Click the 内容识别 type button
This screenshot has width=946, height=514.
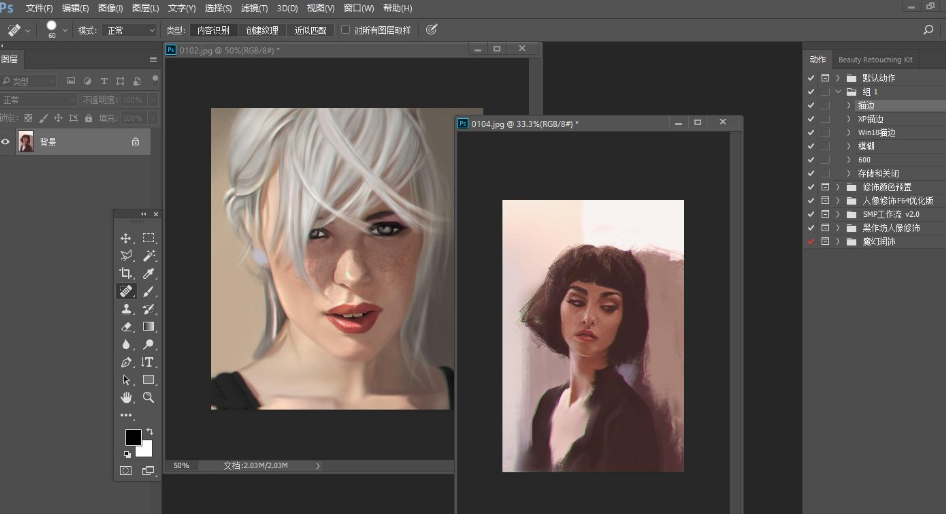pos(214,30)
